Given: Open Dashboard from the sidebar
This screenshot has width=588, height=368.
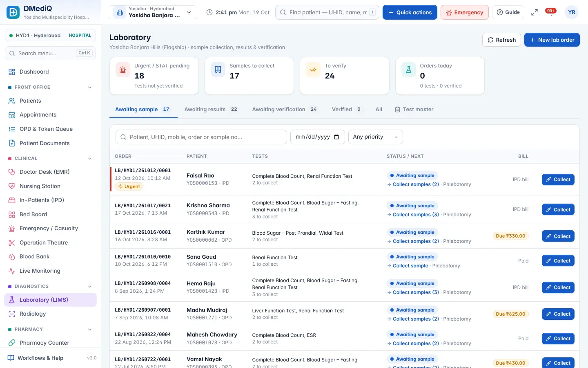Looking at the screenshot, I should 50,72.
